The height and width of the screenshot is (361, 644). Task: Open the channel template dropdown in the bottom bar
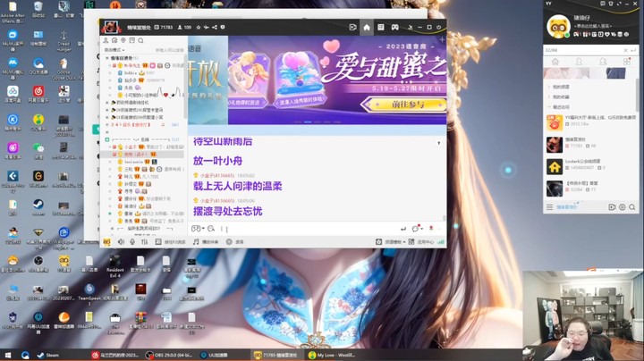click(x=391, y=241)
